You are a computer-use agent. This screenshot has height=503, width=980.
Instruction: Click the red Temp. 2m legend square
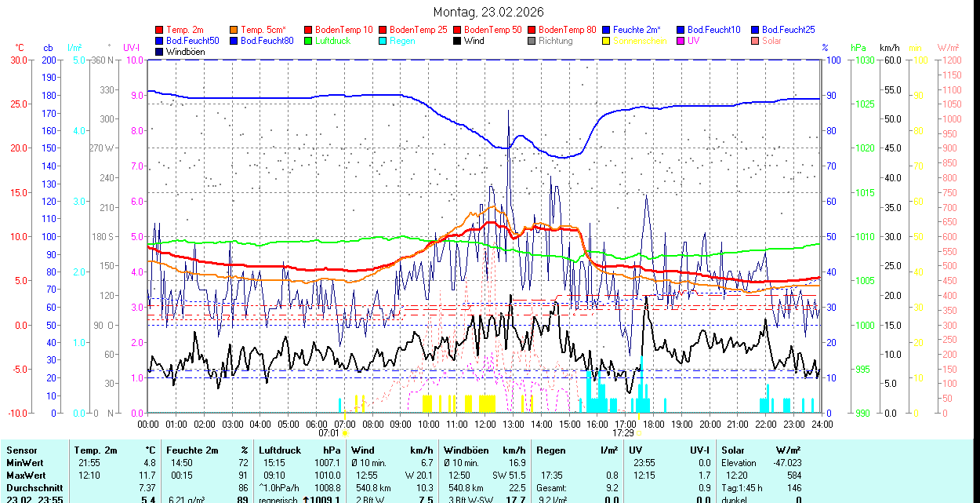(159, 30)
